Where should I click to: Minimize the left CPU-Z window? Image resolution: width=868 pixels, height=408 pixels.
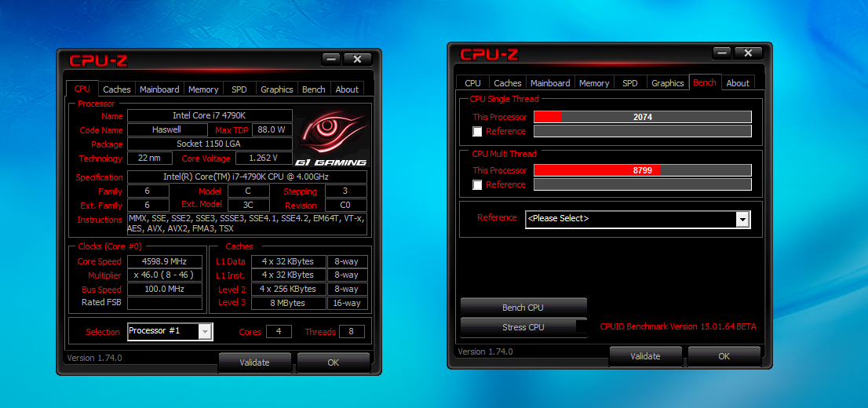(331, 59)
